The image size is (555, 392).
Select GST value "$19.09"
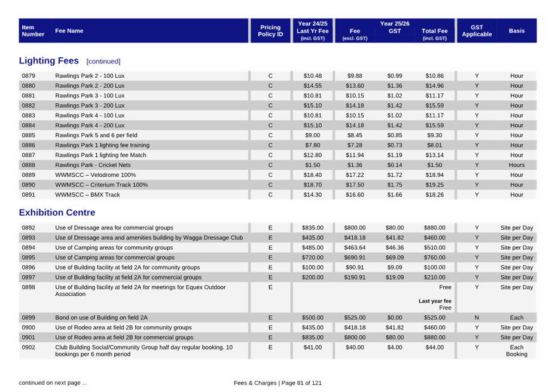(395, 277)
